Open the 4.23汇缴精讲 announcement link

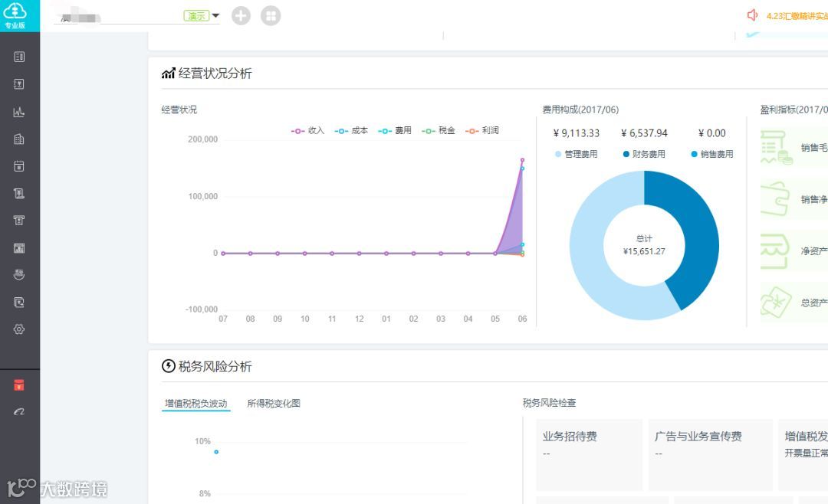point(797,16)
